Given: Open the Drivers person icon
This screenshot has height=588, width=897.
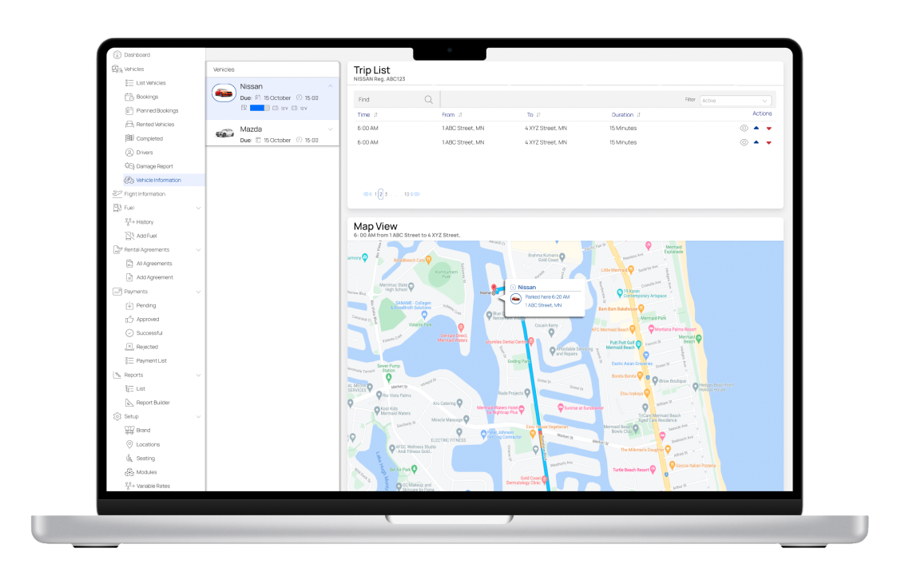Looking at the screenshot, I should tap(129, 152).
